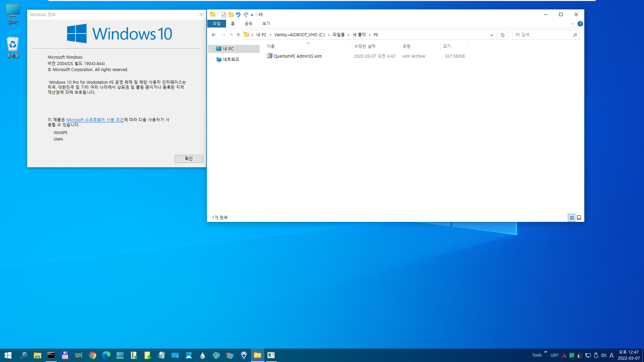Open the Start menu

[x=8, y=355]
